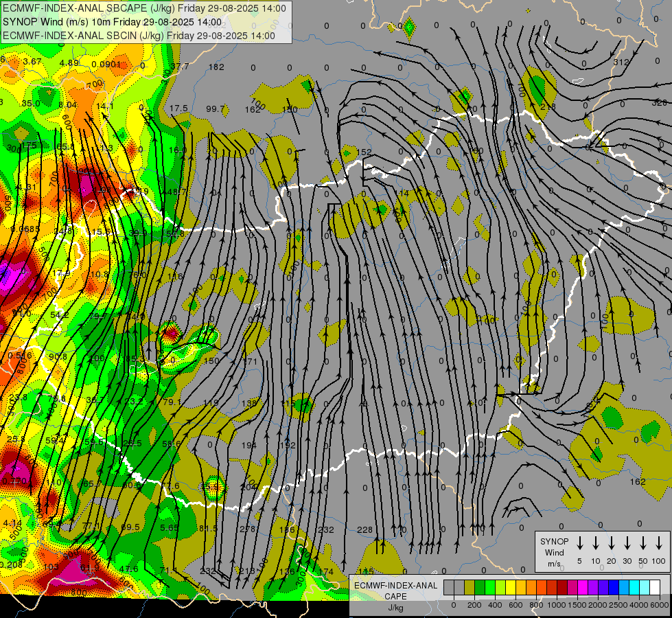Click the map value 186
Screen dimensions: 672x618
point(287,529)
